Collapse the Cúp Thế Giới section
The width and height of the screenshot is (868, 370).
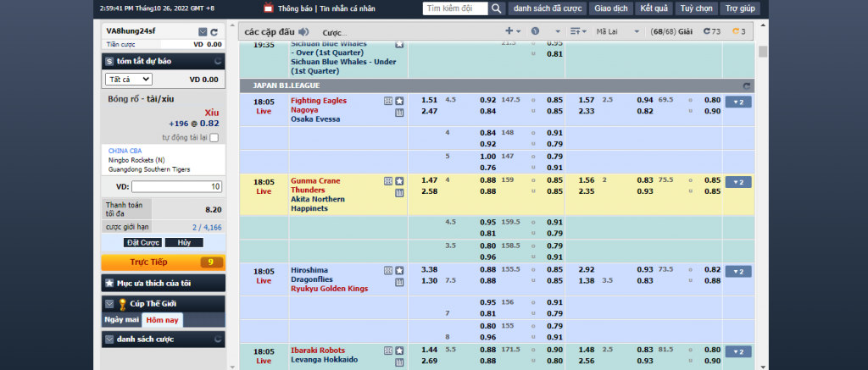[x=109, y=304]
